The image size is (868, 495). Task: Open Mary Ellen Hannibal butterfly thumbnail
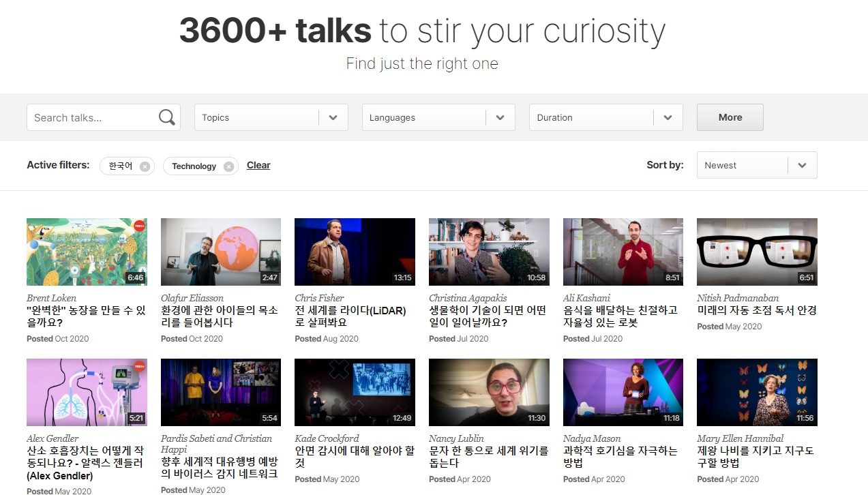click(757, 392)
